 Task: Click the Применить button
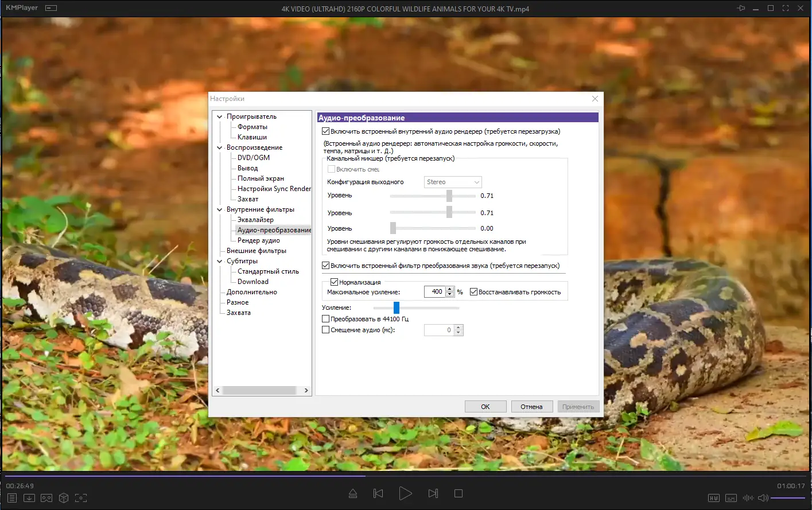coord(578,407)
